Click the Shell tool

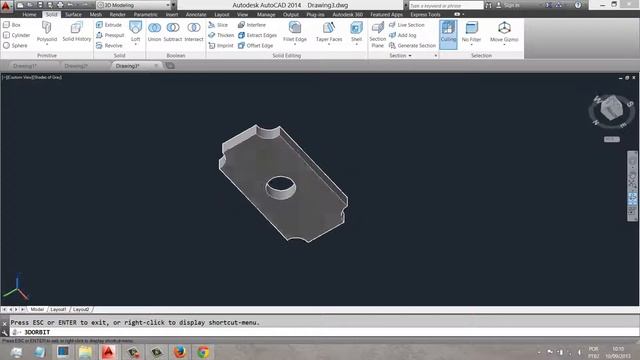tap(356, 31)
